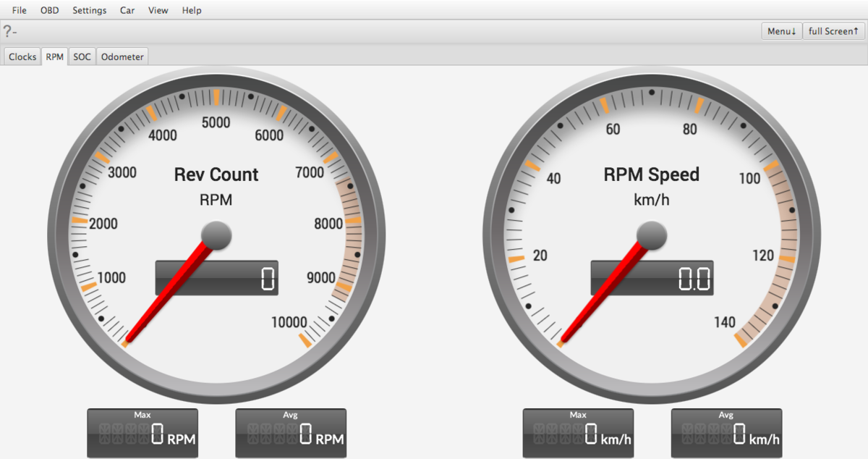Open the Settings menu
The width and height of the screenshot is (868, 459).
(x=89, y=10)
